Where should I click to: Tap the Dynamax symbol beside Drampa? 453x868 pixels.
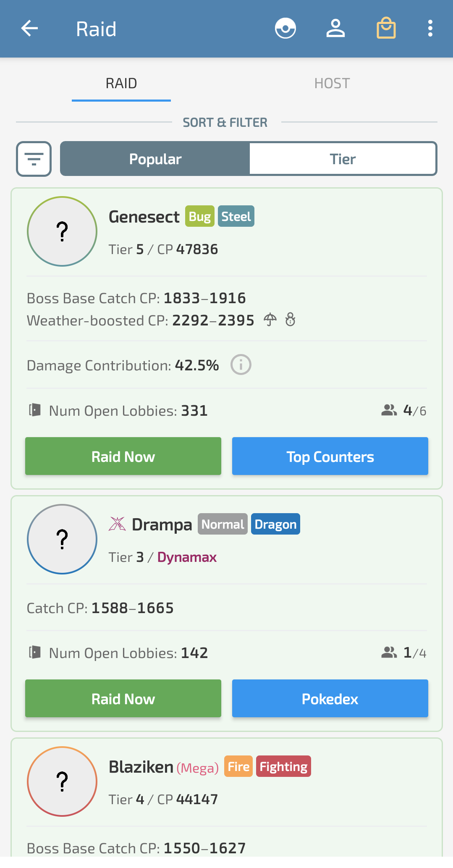(x=117, y=524)
